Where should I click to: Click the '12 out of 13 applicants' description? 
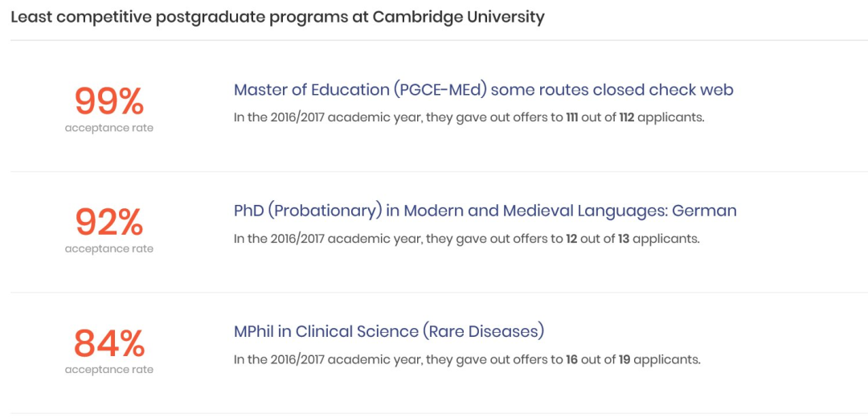pos(467,240)
